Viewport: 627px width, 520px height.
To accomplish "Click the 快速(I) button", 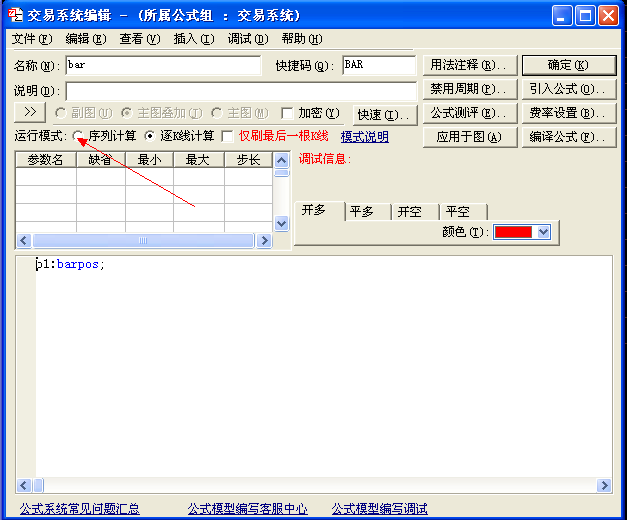I will 385,115.
